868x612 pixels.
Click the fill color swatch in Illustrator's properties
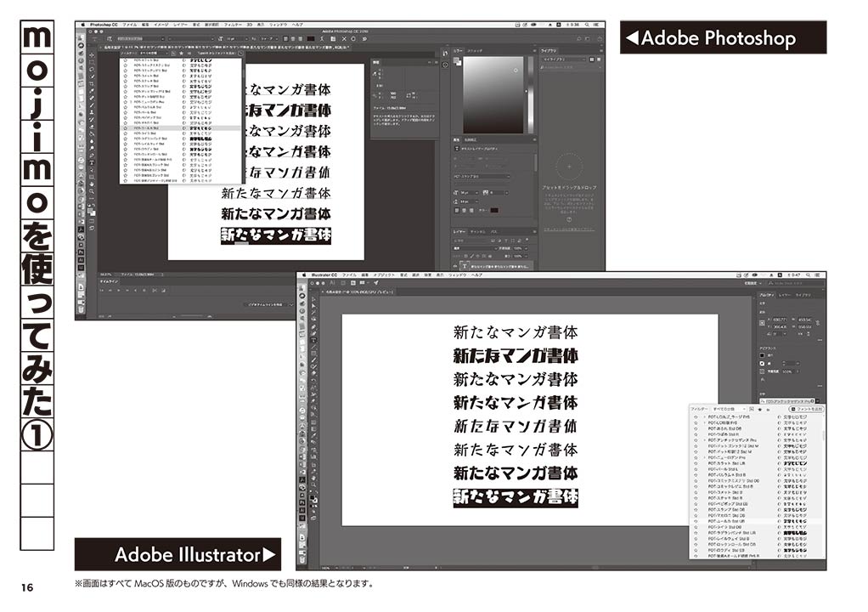tap(763, 355)
